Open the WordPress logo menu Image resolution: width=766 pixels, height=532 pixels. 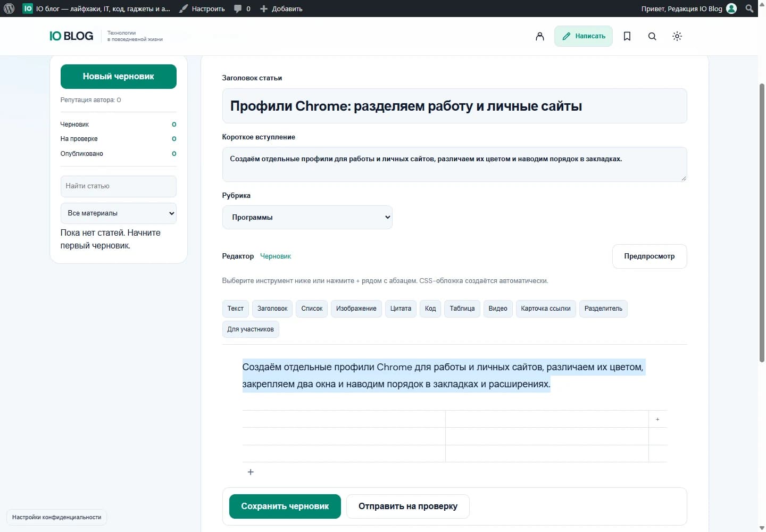[x=9, y=9]
